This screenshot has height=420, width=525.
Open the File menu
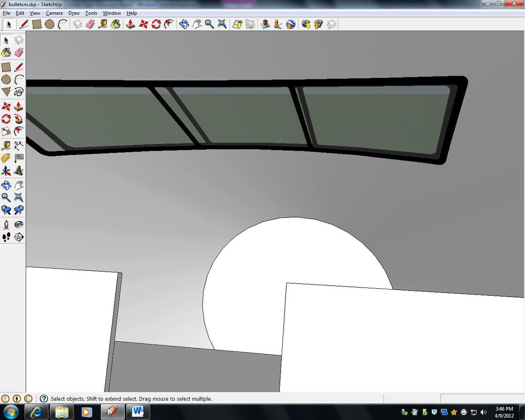[x=7, y=13]
